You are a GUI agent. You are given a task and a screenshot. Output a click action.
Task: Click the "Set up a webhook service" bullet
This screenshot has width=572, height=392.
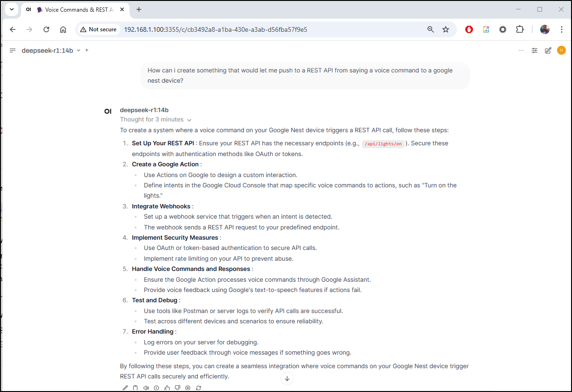238,217
